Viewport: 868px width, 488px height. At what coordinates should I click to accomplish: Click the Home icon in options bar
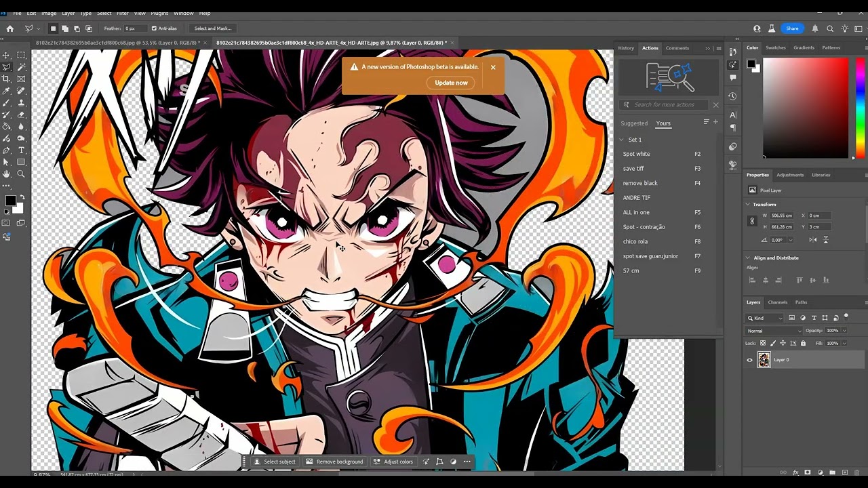point(9,28)
